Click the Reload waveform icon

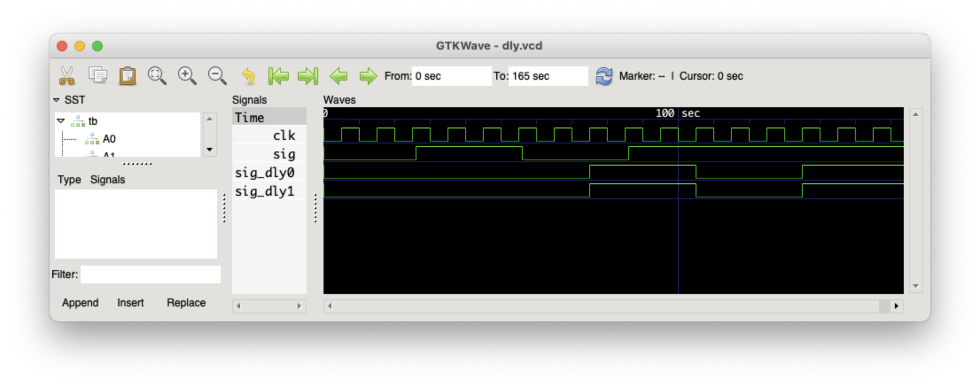click(x=604, y=76)
